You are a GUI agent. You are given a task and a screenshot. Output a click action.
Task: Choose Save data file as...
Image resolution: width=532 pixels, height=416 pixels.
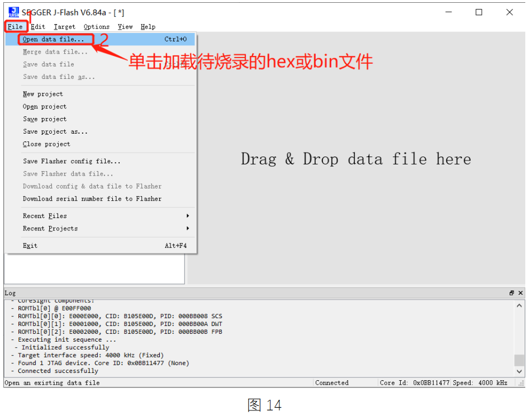coord(100,77)
